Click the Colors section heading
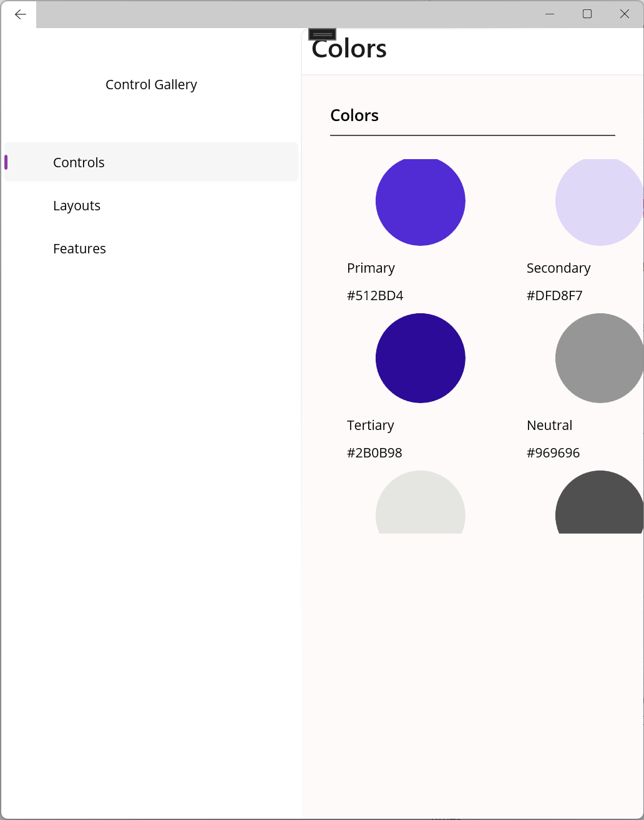This screenshot has width=644, height=820. click(354, 115)
